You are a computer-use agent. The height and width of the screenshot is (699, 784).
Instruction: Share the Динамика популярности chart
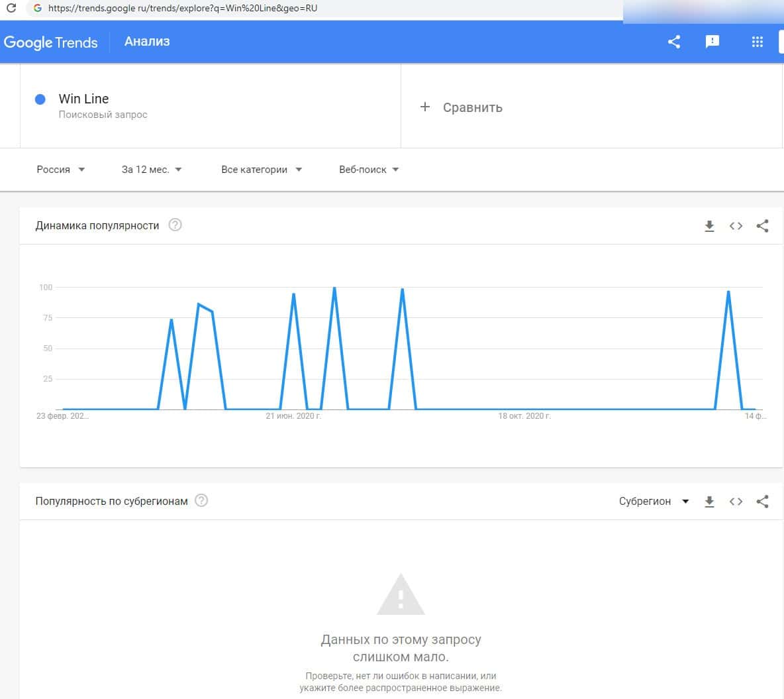[763, 226]
